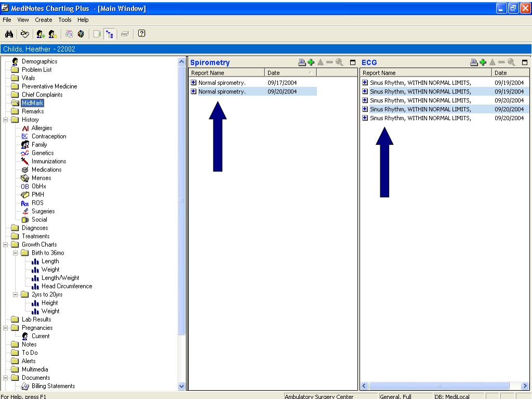Click the print icon in the ECG panel
Viewport: 532px width, 399px height.
point(474,62)
